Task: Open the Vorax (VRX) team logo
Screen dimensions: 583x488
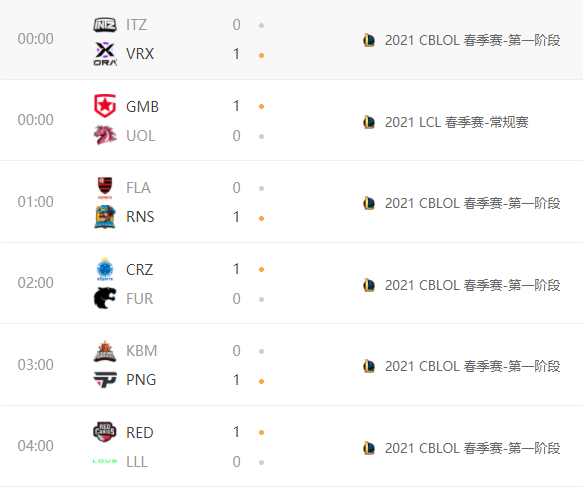Action: click(x=105, y=54)
